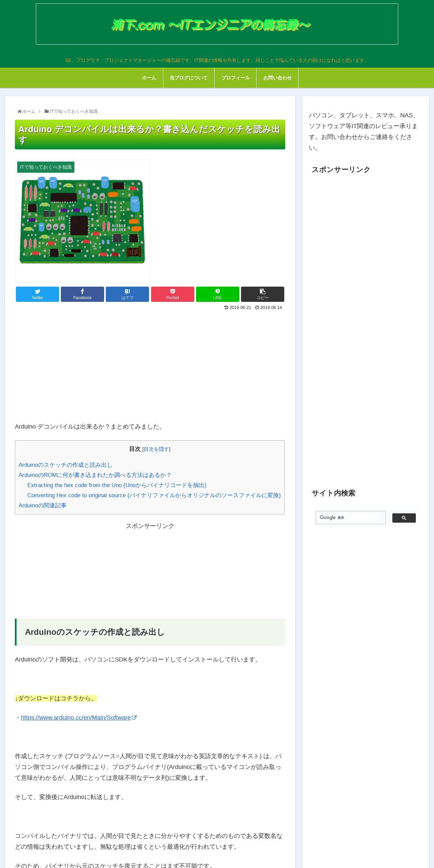Hide the table of contents 目次を隠す

click(156, 449)
